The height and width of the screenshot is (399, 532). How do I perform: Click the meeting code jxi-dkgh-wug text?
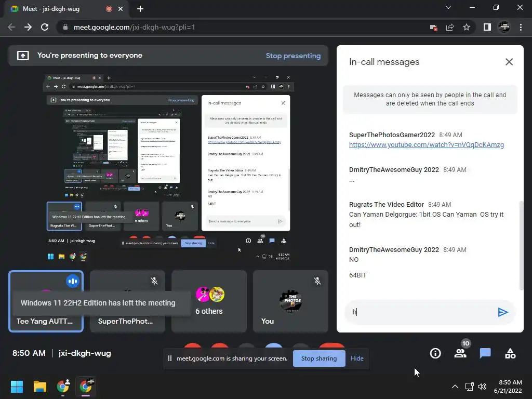(85, 353)
